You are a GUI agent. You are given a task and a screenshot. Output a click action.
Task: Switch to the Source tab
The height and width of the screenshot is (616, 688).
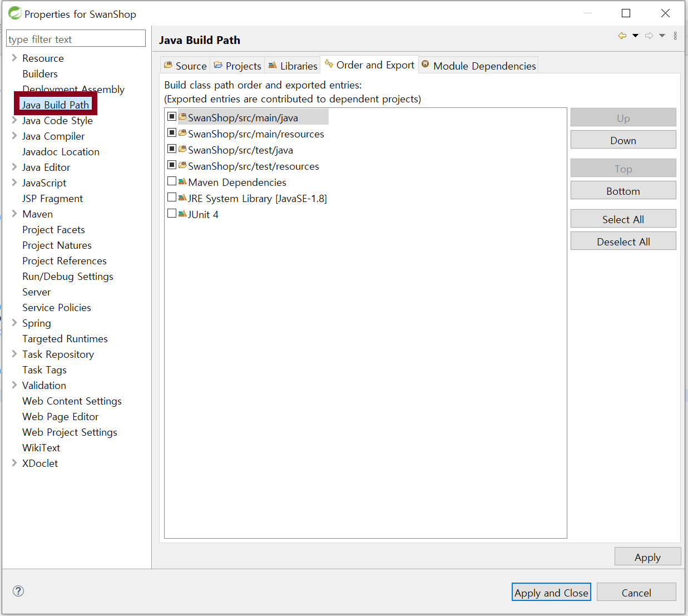[185, 66]
